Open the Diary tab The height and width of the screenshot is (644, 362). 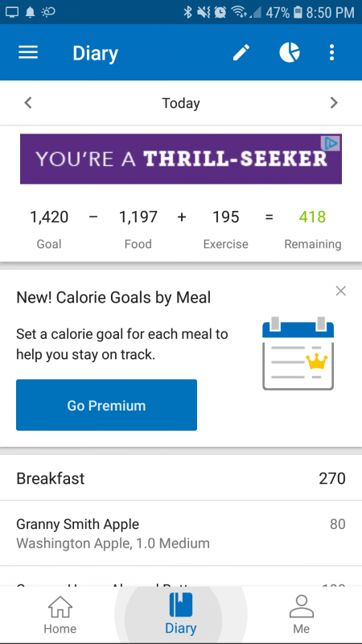click(180, 615)
